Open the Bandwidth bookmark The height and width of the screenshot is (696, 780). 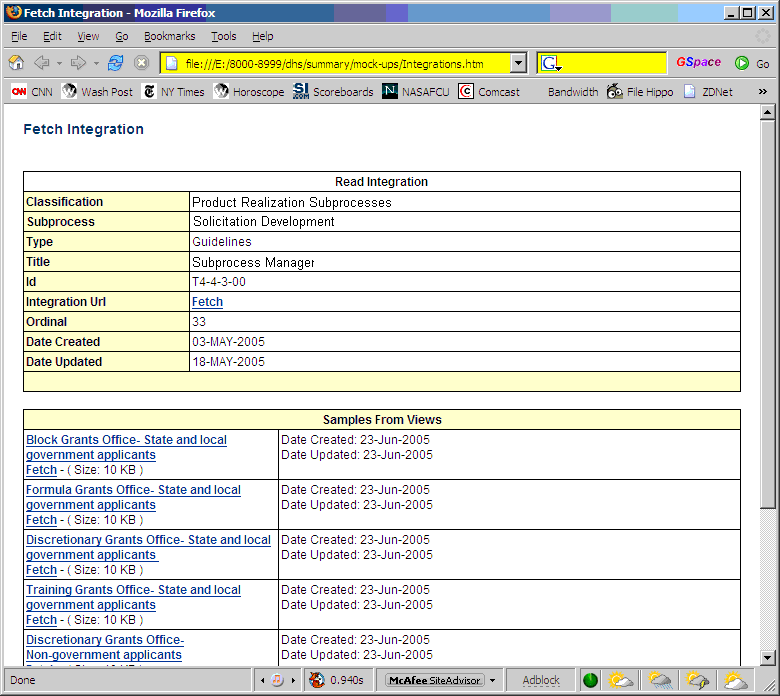pos(573,92)
